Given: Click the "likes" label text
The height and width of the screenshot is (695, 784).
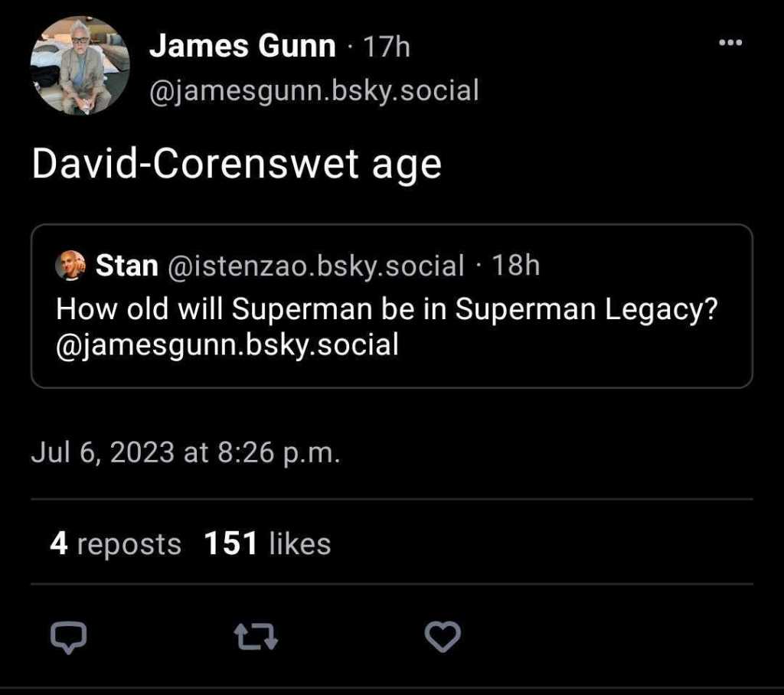Looking at the screenshot, I should [x=300, y=544].
